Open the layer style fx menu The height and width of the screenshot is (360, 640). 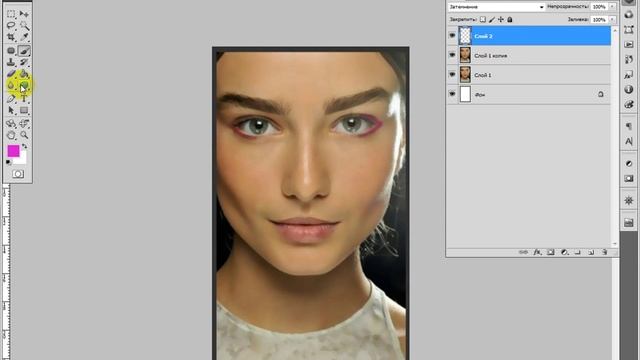[x=537, y=252]
